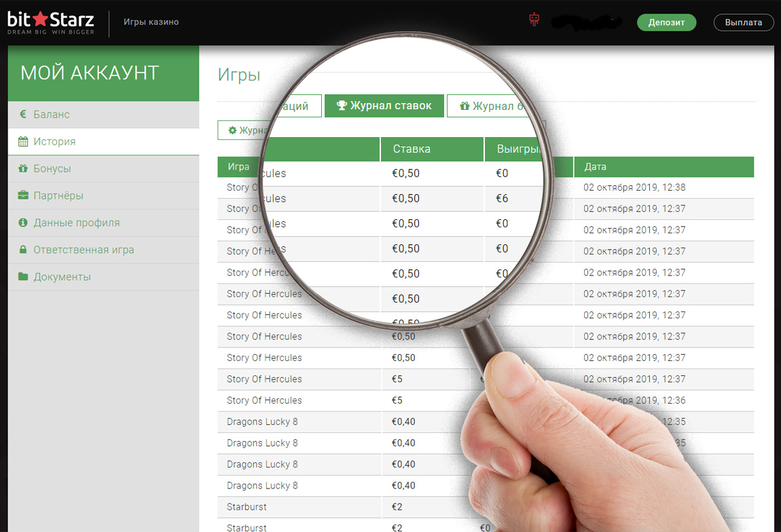Image resolution: width=781 pixels, height=532 pixels.
Task: Click the trophy icon on Журнал ставок
Action: (x=342, y=106)
